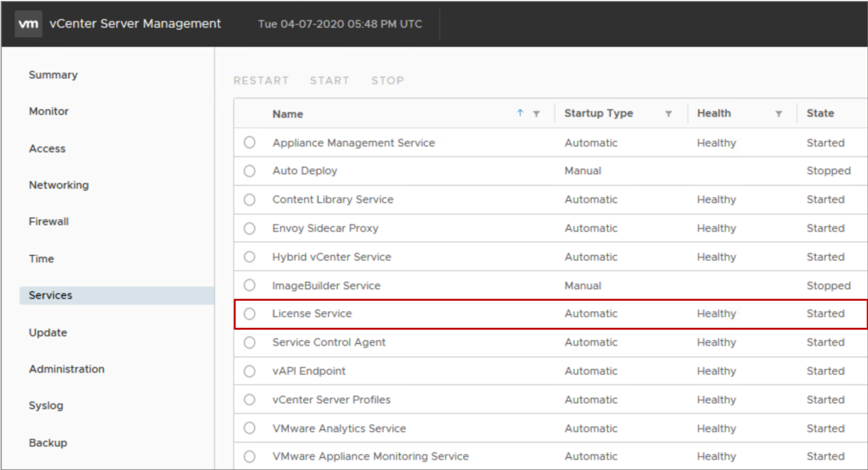Click 'VMware Appliance Monitoring Service' name
Viewport: 868px width, 470px height.
pos(370,456)
